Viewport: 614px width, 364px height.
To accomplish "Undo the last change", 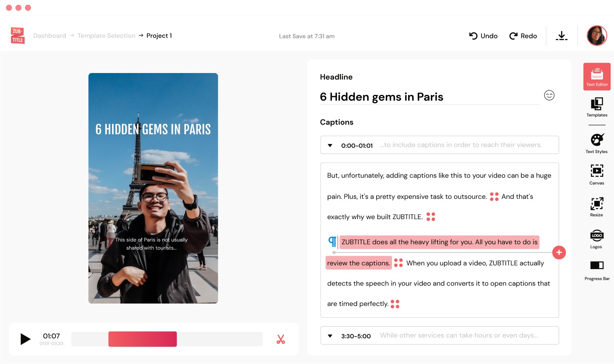I will click(483, 36).
